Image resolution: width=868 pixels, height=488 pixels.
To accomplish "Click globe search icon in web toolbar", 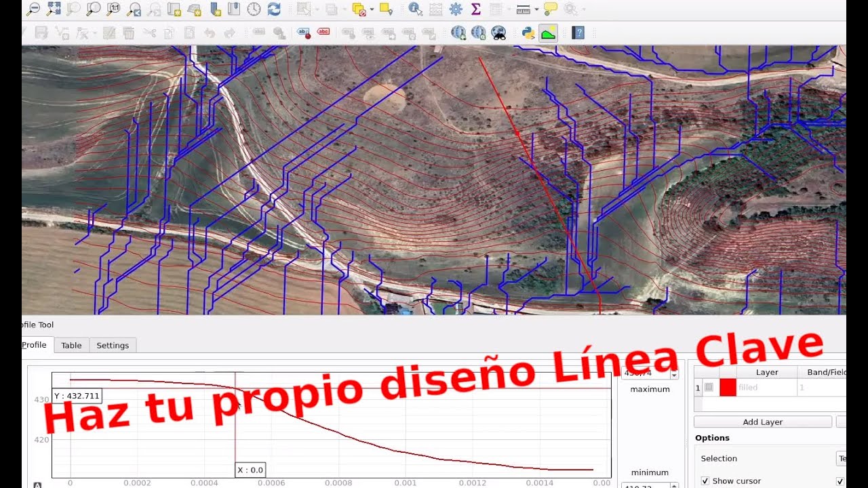I will [479, 33].
